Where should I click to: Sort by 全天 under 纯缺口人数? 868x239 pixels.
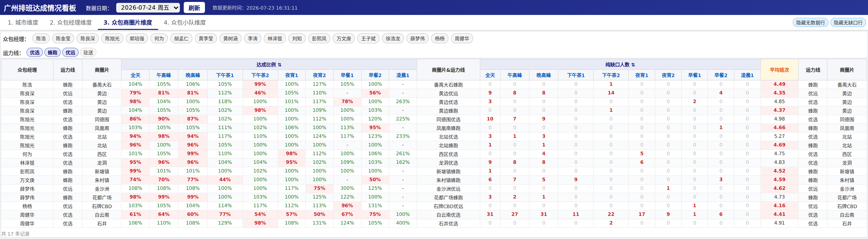(490, 75)
